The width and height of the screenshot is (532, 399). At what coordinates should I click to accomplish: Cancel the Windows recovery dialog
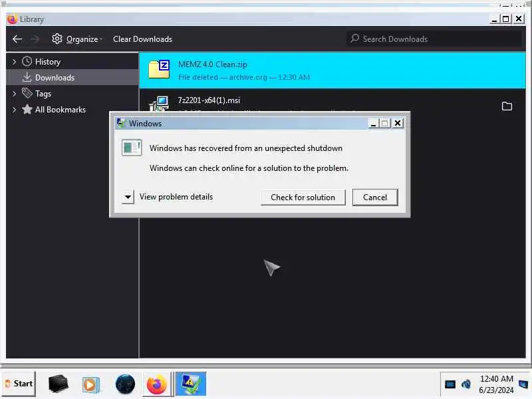tap(375, 198)
